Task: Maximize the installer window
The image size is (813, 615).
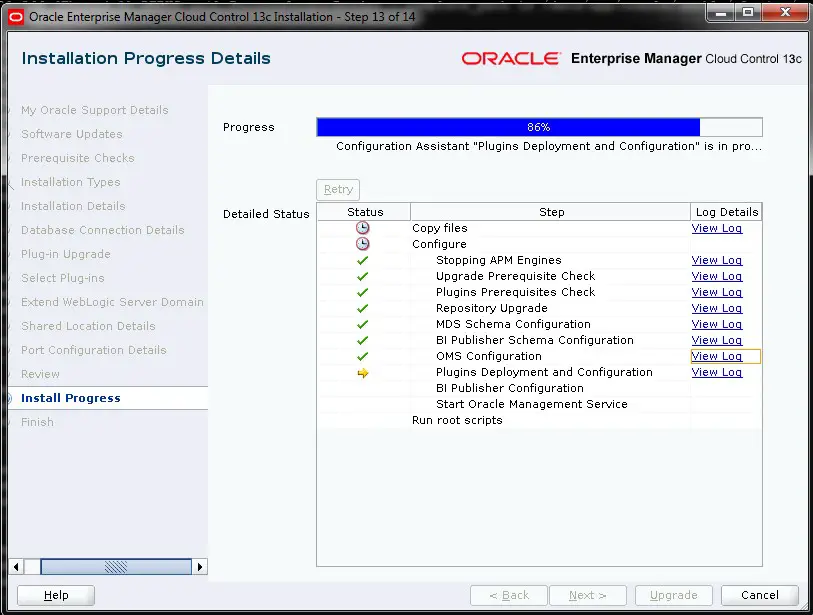Action: (748, 13)
